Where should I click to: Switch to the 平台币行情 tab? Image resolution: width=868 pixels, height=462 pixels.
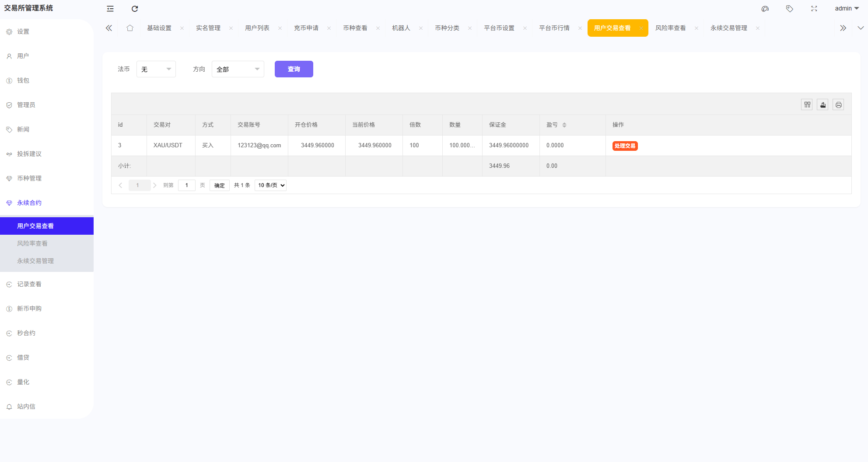[x=554, y=28]
